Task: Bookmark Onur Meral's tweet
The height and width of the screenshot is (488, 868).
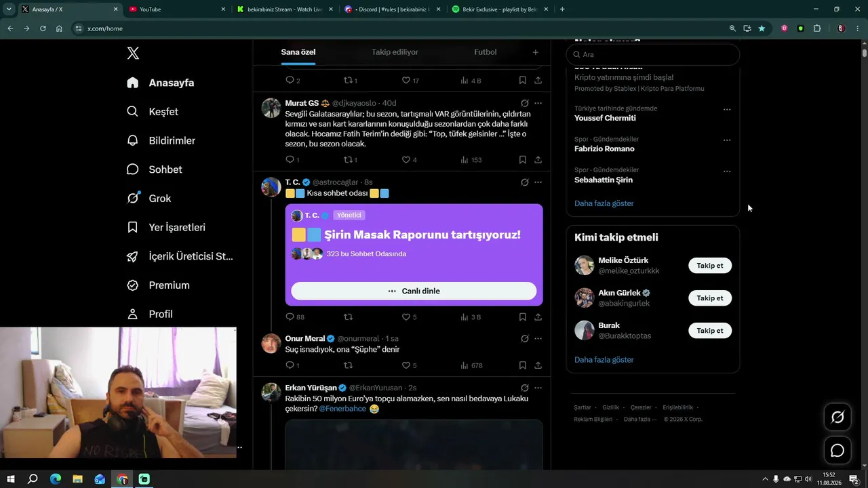Action: coord(523,365)
